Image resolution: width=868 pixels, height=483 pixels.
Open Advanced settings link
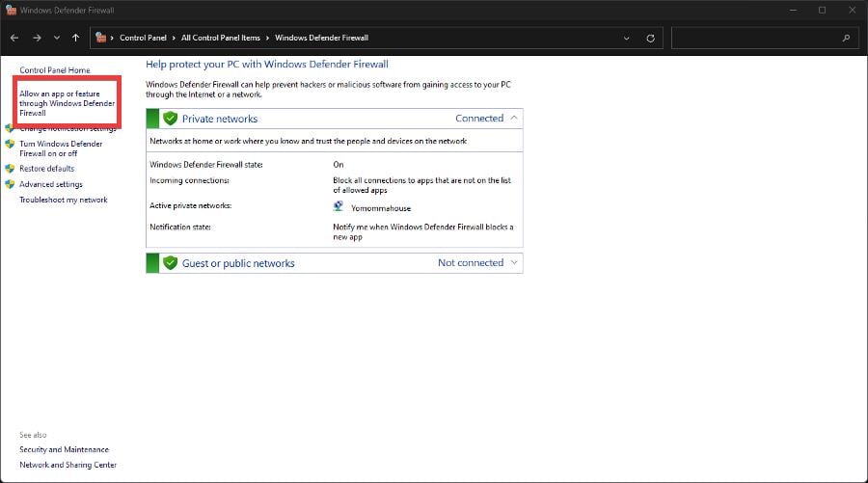tap(51, 184)
